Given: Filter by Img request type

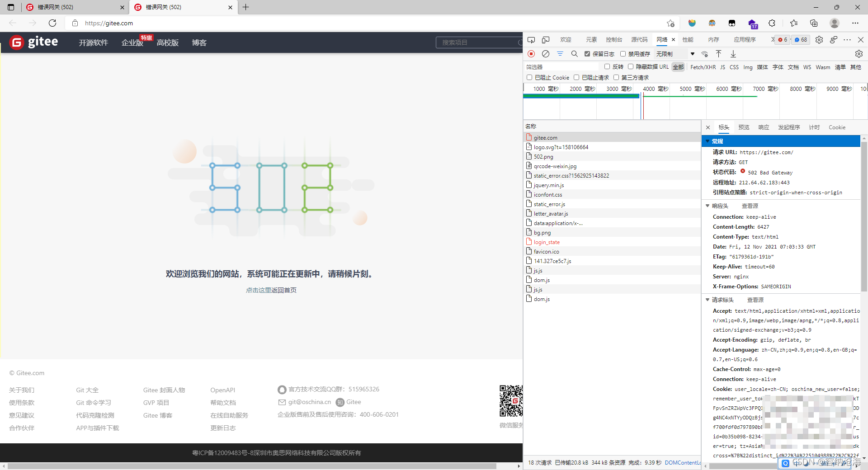Looking at the screenshot, I should pyautogui.click(x=748, y=67).
